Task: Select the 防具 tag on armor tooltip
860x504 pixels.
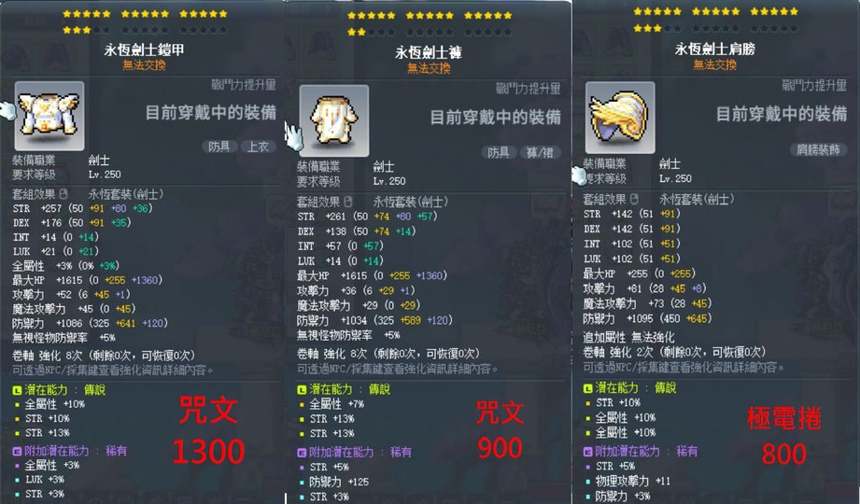Action: click(219, 147)
